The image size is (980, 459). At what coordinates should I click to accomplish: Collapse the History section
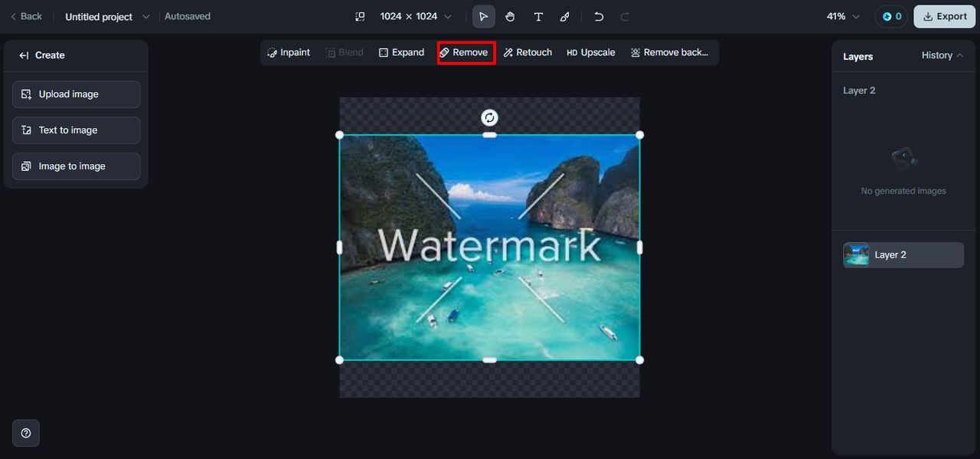pos(942,55)
